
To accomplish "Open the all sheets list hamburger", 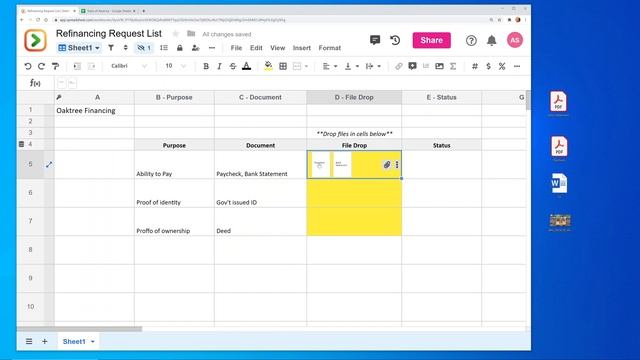I will tap(29, 341).
